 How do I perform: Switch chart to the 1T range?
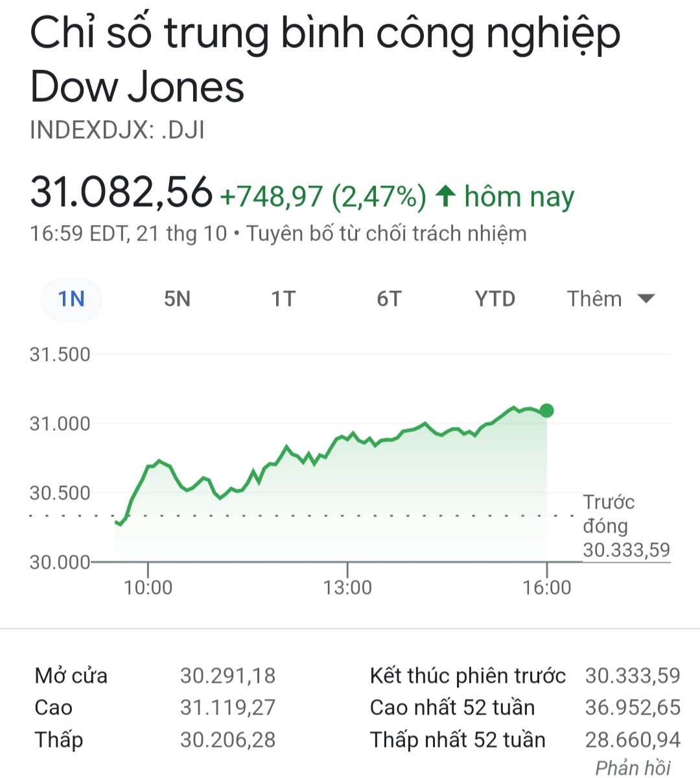[283, 299]
